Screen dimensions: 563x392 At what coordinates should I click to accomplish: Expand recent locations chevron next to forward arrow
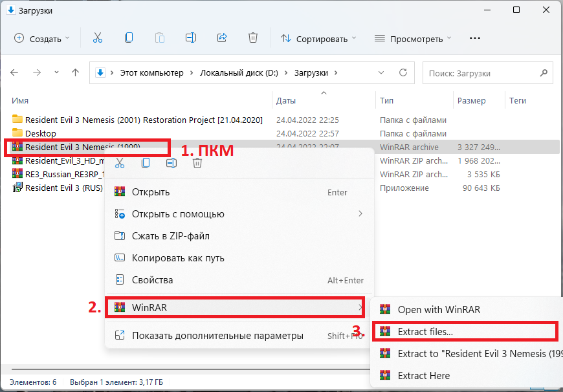(x=56, y=73)
